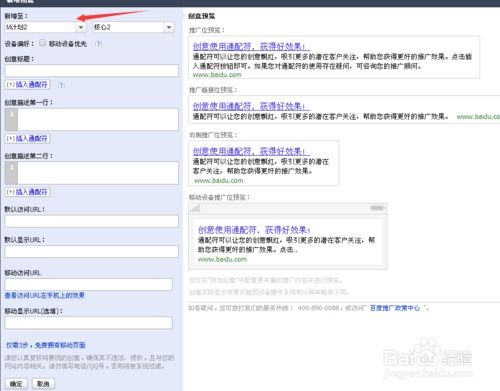Screen dimensions: 500x391
Task: Open the 核心2 unit dropdown
Action: (169, 27)
